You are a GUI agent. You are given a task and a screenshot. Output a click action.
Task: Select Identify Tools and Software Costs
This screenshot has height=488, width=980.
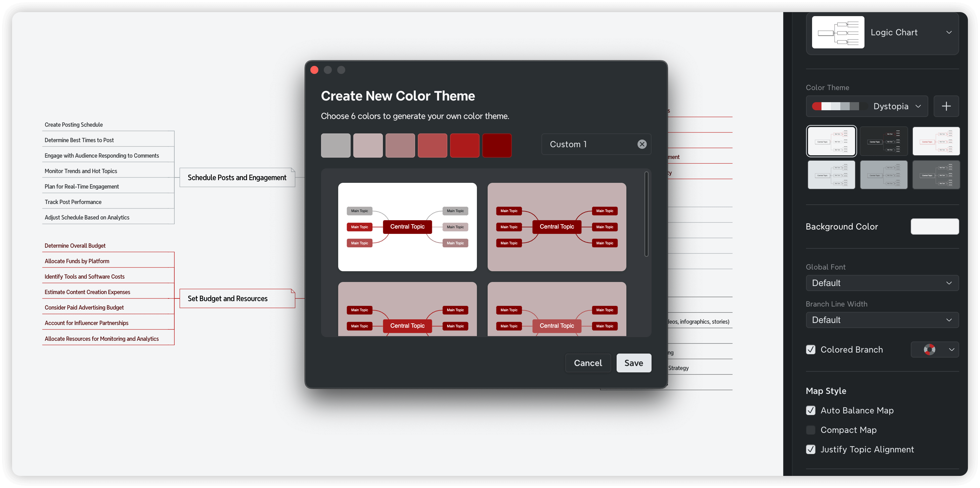pyautogui.click(x=84, y=277)
